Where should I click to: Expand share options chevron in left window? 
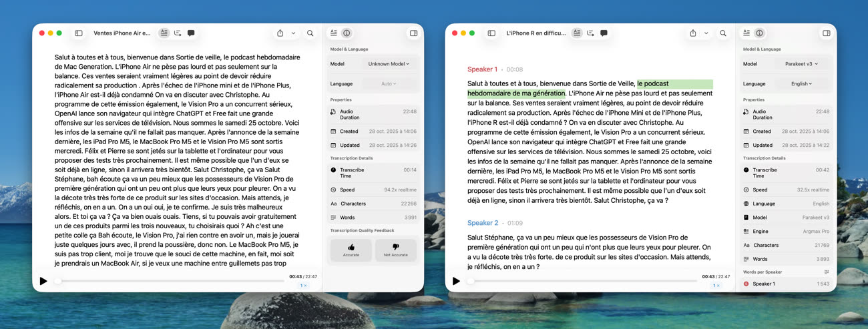tap(293, 33)
